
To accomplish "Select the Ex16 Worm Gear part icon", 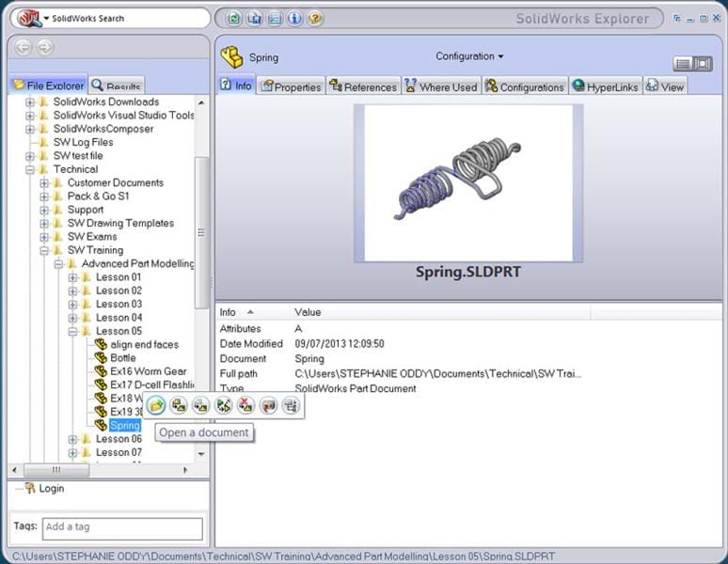I will [x=101, y=371].
